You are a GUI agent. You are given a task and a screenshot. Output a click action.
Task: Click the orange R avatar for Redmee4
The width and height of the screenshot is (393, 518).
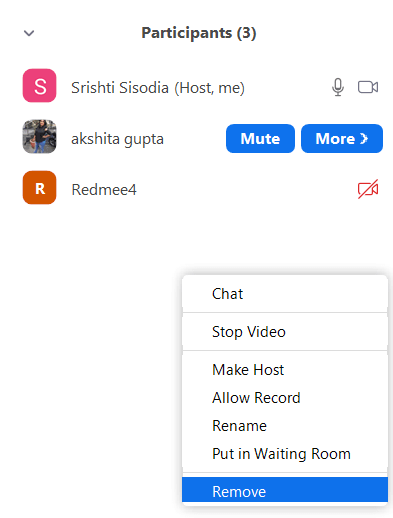(x=39, y=188)
